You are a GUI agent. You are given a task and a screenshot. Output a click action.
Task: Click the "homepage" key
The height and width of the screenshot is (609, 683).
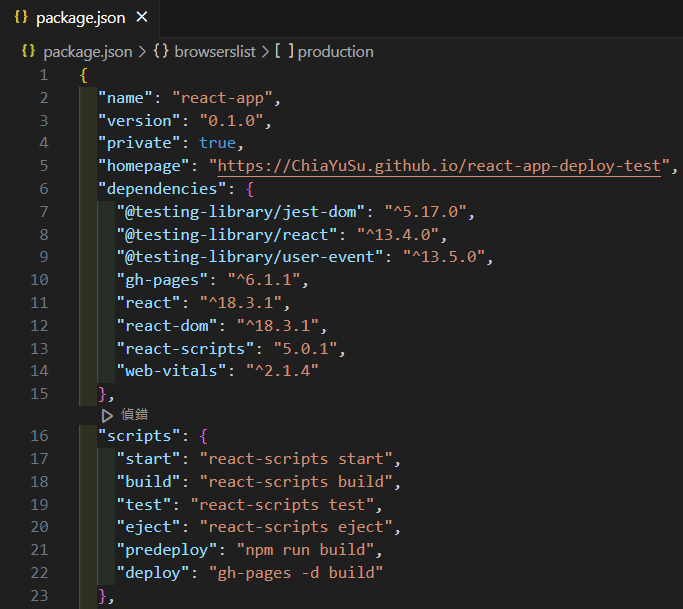point(144,166)
